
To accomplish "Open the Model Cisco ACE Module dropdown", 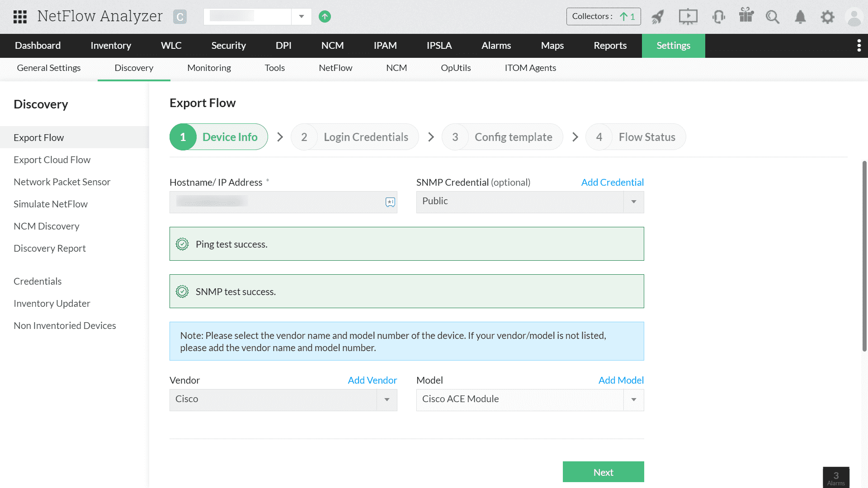I will point(633,400).
